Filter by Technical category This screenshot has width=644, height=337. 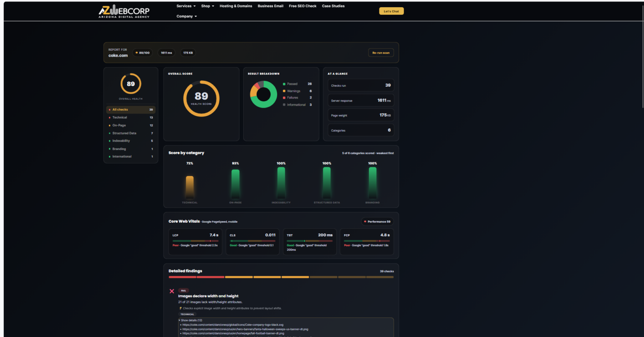[x=131, y=117]
